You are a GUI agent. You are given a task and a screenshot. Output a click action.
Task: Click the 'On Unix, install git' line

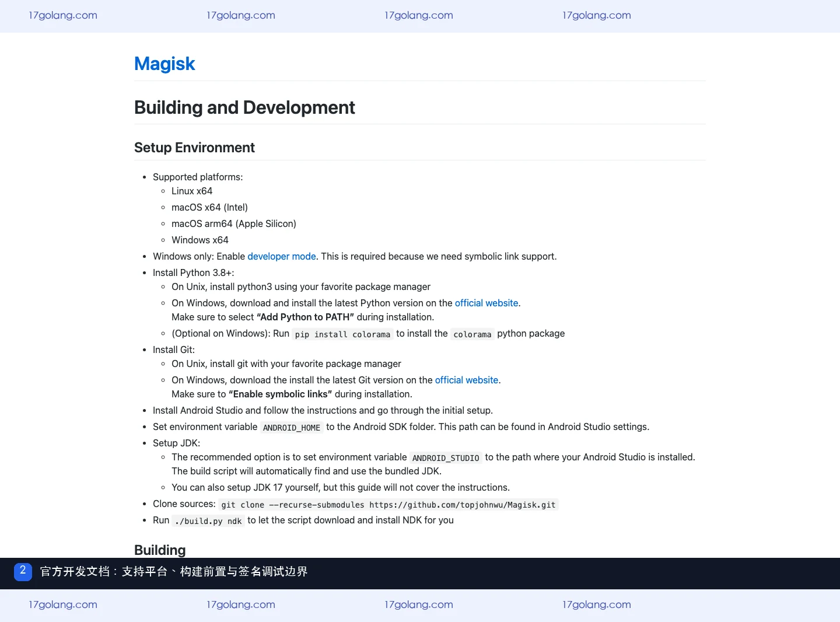pyautogui.click(x=286, y=364)
